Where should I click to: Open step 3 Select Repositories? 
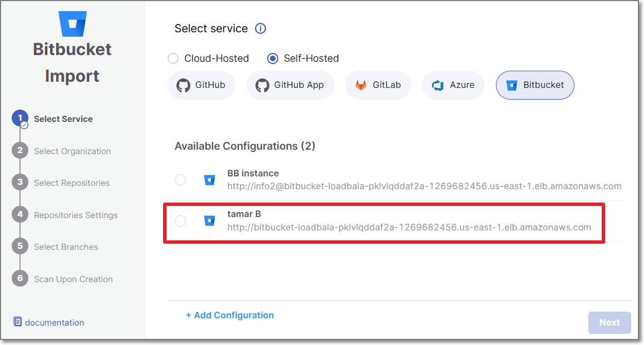tap(71, 183)
